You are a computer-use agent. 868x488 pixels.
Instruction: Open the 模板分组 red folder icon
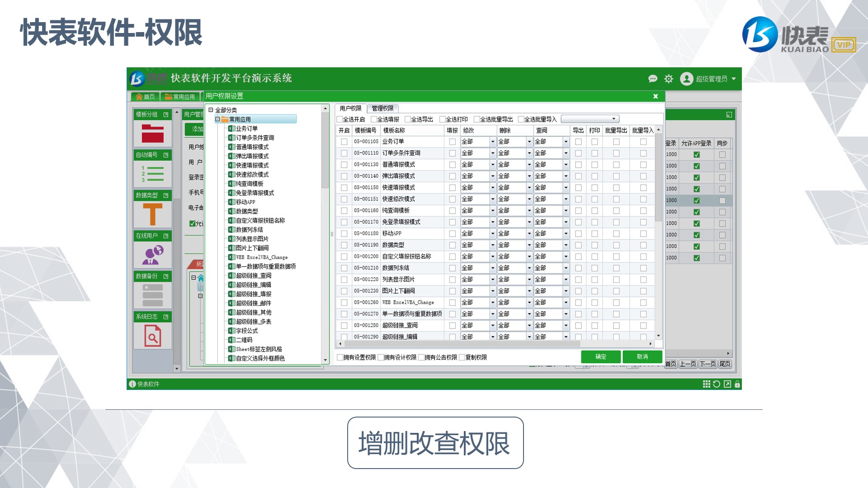pyautogui.click(x=152, y=134)
